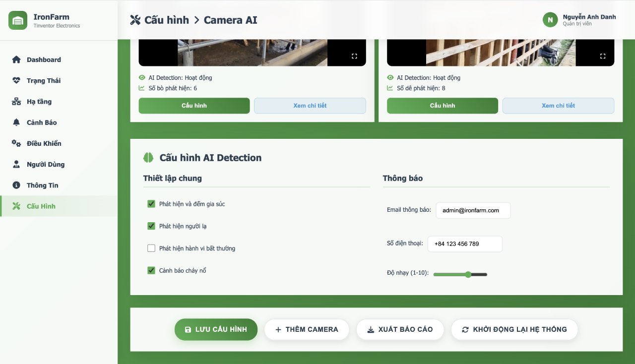Click the Độ nhạy sensitivity slider
This screenshot has height=364, width=635.
point(460,274)
